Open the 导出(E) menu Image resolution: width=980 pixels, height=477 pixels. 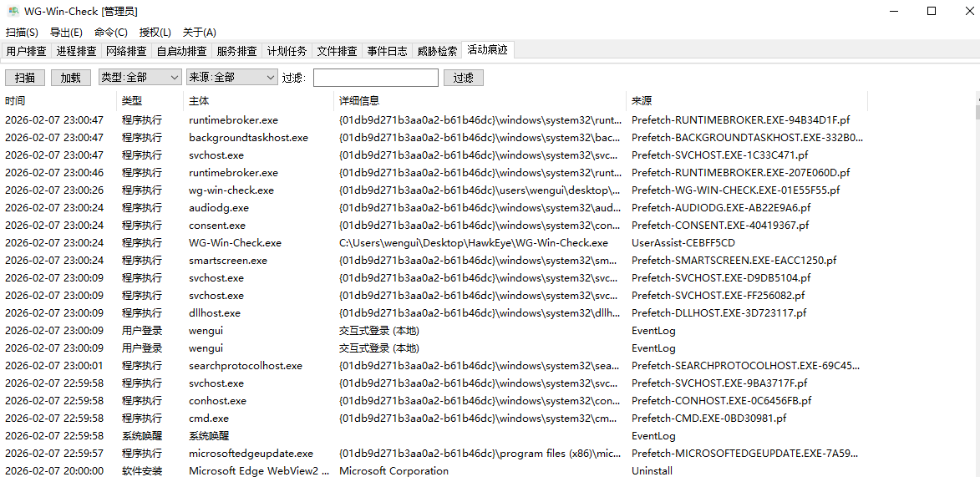point(66,33)
